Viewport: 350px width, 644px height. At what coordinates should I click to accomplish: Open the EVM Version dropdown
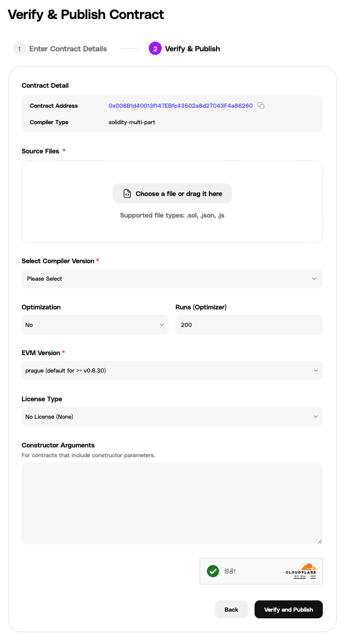[x=172, y=370]
